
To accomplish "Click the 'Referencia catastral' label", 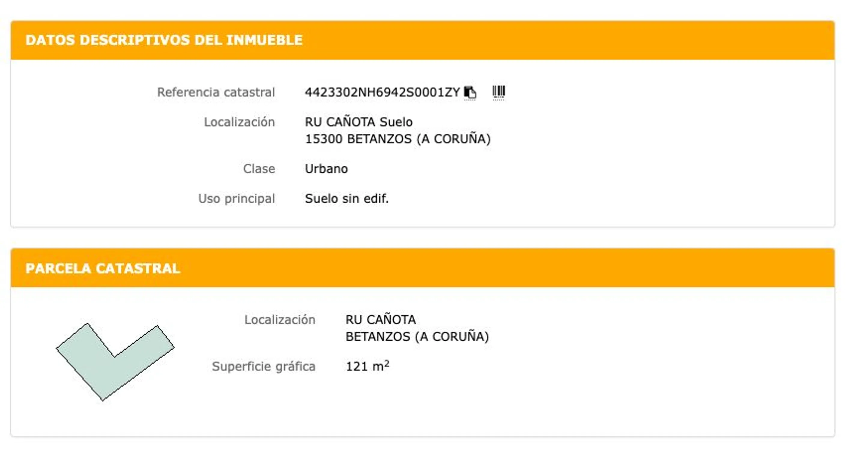I will click(x=216, y=92).
